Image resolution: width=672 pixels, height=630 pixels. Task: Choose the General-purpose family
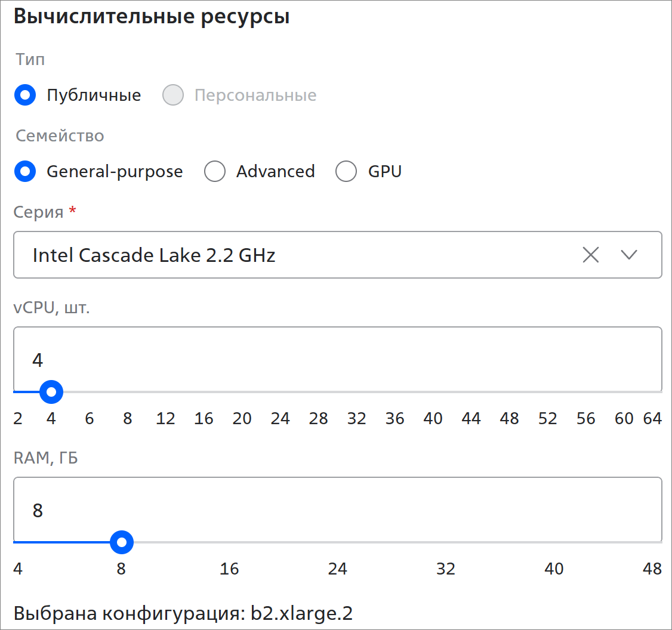click(25, 172)
